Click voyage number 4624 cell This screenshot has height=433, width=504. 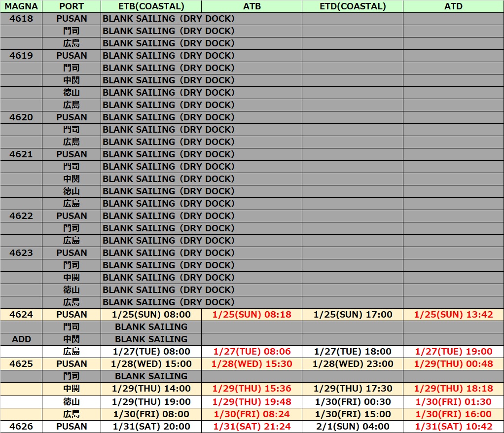[21, 315]
